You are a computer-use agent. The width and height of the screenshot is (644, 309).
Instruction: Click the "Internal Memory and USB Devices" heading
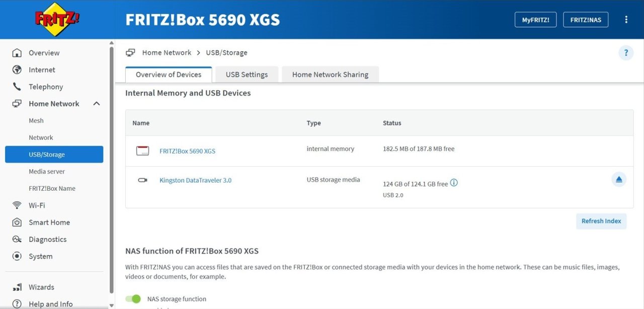(x=188, y=93)
